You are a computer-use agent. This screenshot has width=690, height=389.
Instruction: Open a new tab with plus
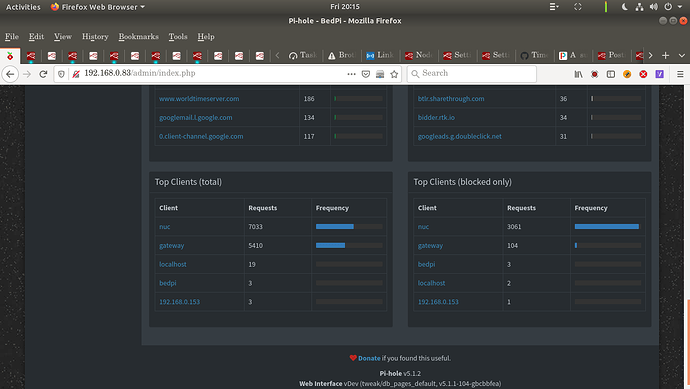665,55
